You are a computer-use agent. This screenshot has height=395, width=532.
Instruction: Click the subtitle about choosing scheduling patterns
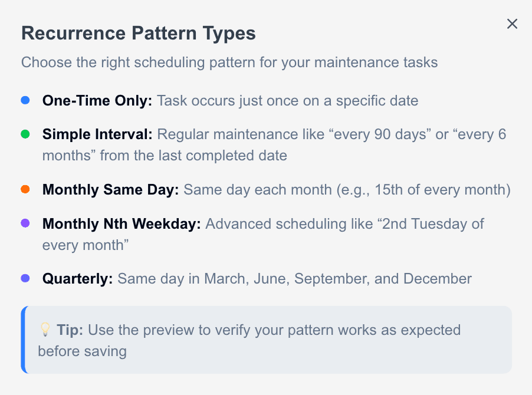pos(229,62)
